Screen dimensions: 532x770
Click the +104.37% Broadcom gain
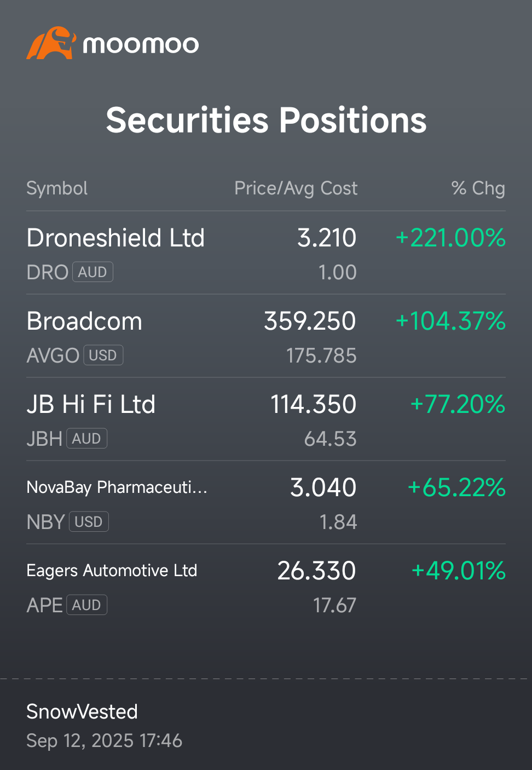coord(450,321)
